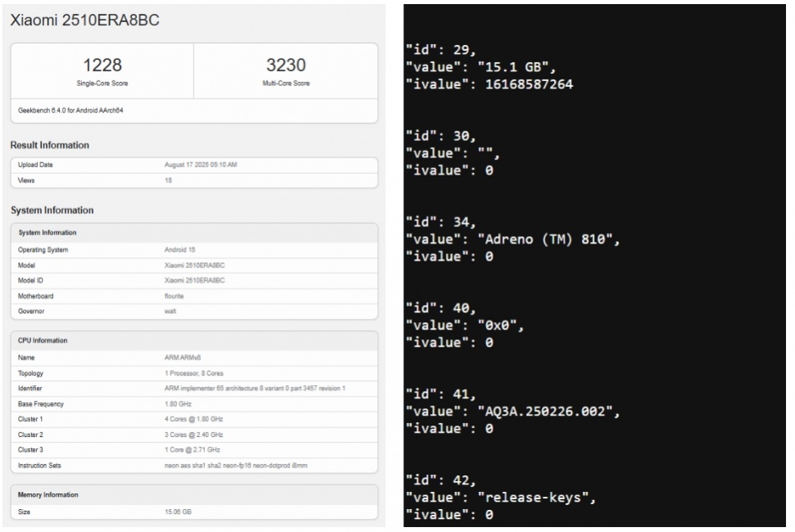Click the "id": 30 line in the JSON
This screenshot has height=532, width=795.
441,136
